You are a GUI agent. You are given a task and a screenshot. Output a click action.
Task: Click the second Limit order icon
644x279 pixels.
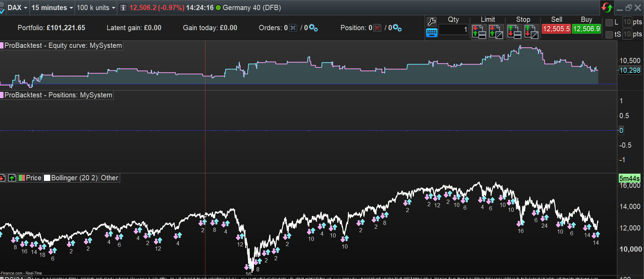(496, 32)
